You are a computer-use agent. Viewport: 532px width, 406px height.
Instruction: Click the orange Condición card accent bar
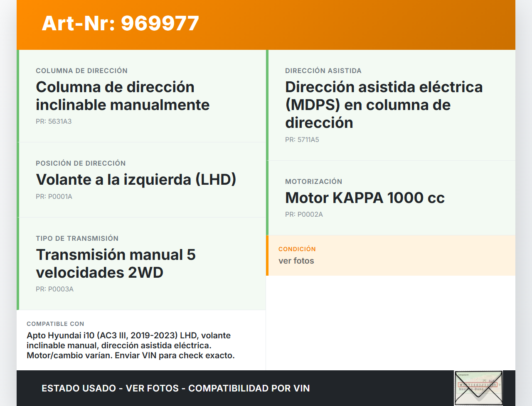268,255
